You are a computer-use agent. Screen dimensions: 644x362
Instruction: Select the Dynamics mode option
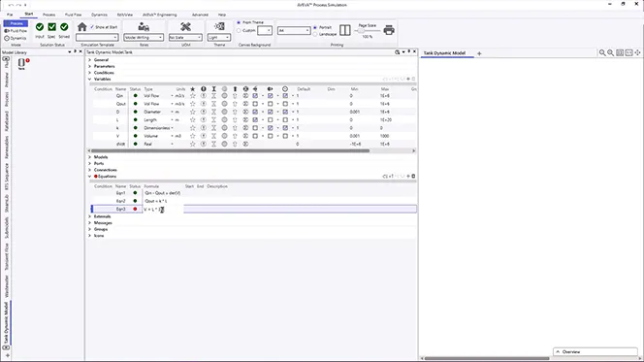coord(16,38)
